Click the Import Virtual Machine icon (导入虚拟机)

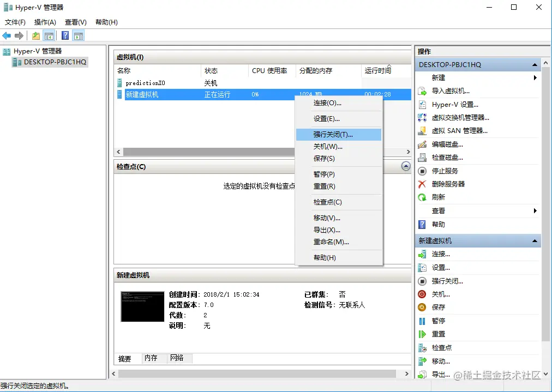click(422, 91)
